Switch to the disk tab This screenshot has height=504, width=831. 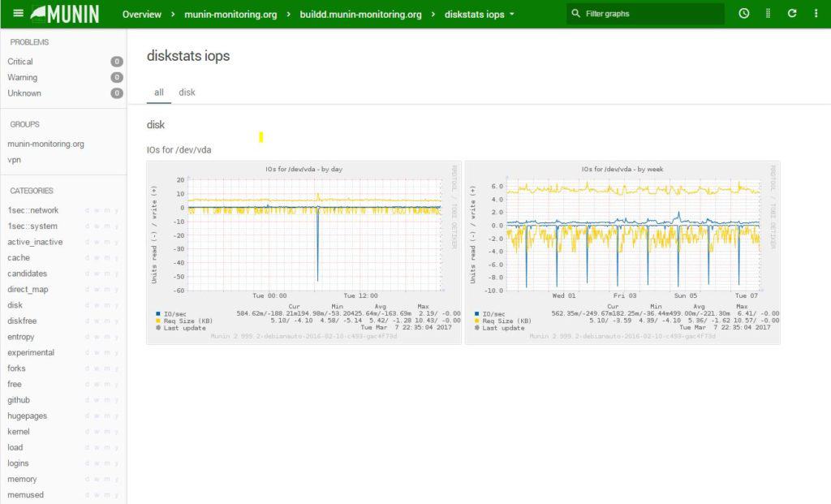[x=187, y=93]
